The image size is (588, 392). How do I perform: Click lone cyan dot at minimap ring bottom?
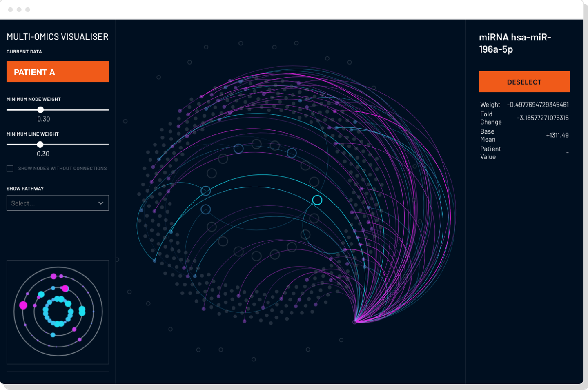[53, 335]
